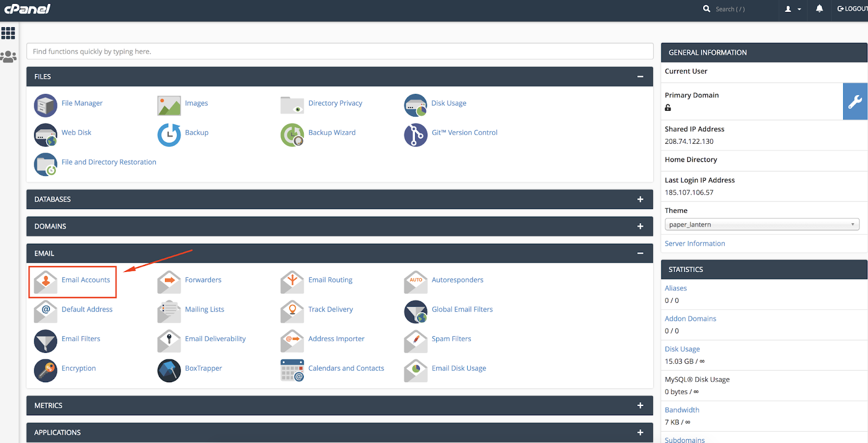Click the File and Directory Restoration icon
868x443 pixels.
pyautogui.click(x=46, y=164)
